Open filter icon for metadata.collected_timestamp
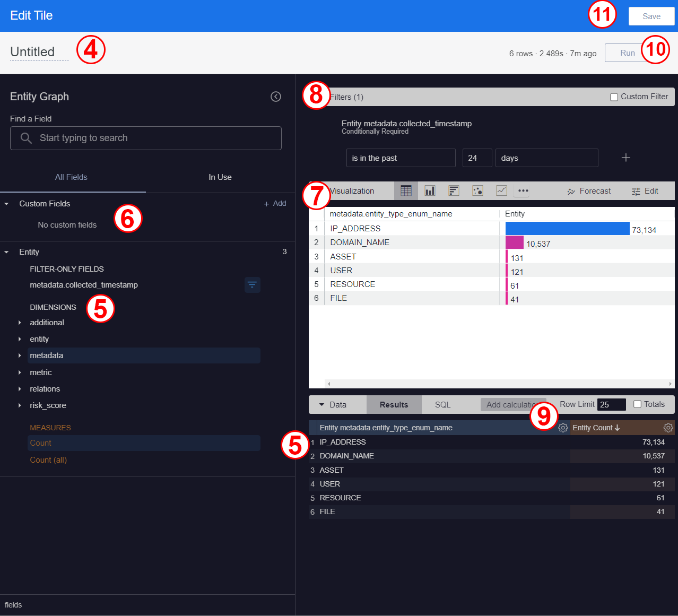Image resolution: width=678 pixels, height=616 pixels. point(253,285)
